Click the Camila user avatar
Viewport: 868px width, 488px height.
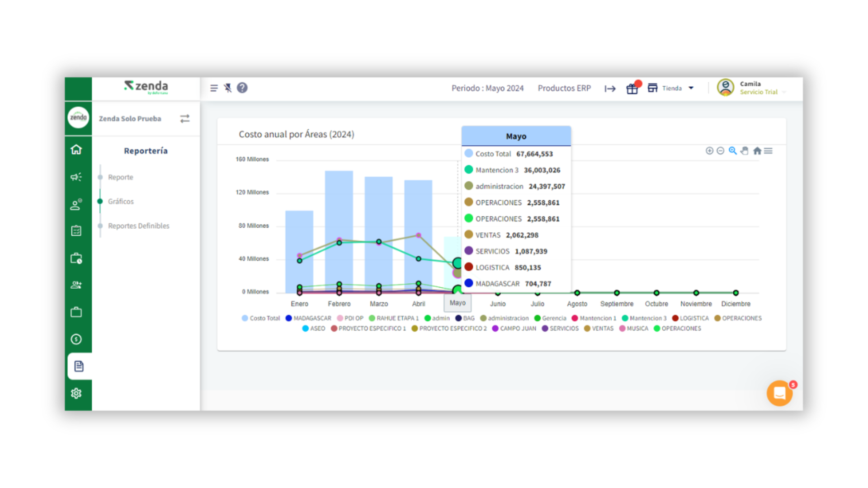(x=726, y=87)
